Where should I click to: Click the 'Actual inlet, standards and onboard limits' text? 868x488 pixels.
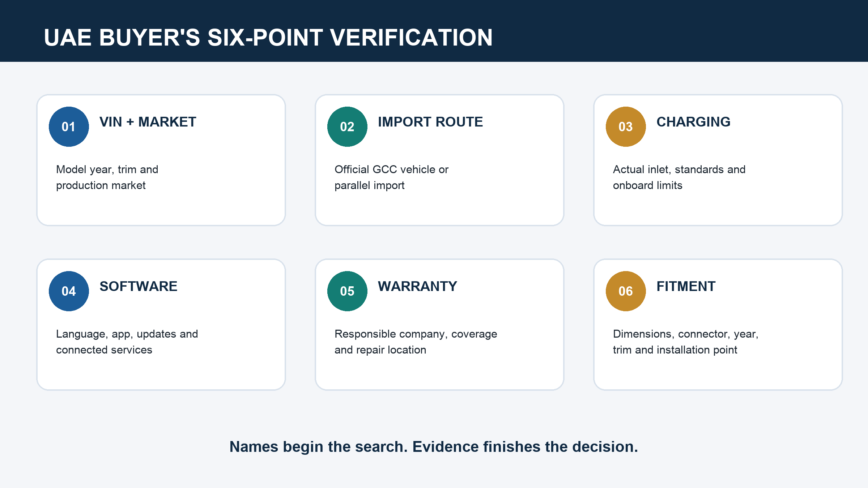coord(679,177)
